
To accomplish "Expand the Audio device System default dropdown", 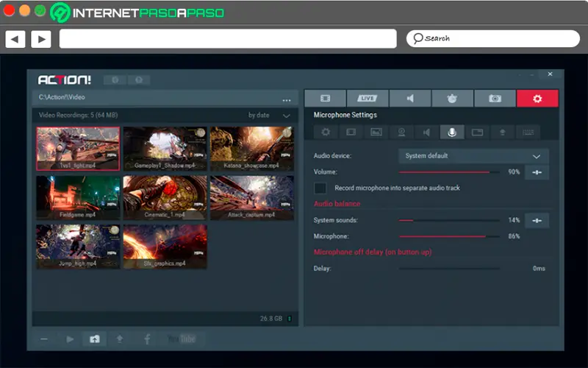I will [x=473, y=156].
